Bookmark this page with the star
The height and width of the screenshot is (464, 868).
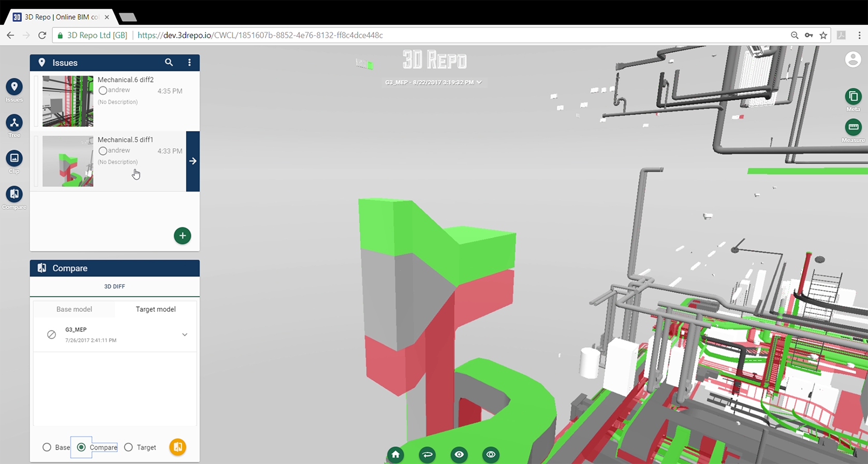(x=823, y=35)
